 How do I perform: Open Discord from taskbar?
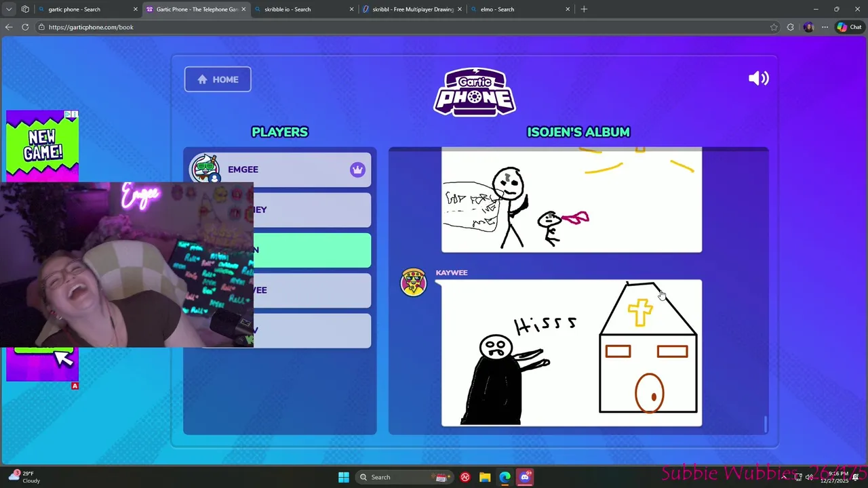(524, 477)
